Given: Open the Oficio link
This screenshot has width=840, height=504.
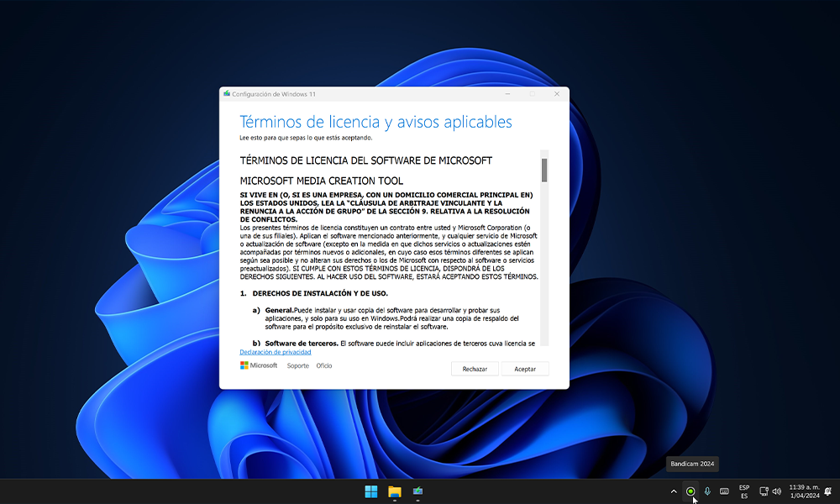Looking at the screenshot, I should 324,366.
